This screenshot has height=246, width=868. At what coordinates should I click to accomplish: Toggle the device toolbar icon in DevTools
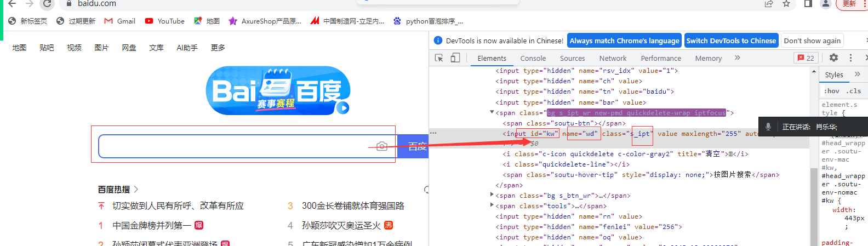(455, 58)
